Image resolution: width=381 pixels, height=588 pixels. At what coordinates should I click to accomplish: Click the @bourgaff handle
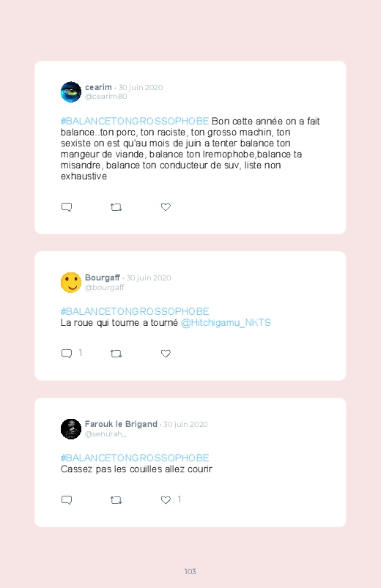point(104,287)
